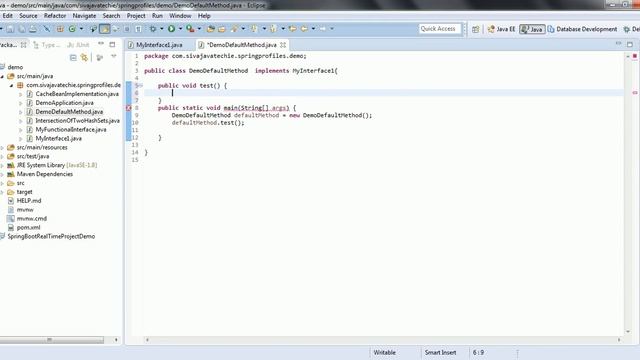This screenshot has width=640, height=360.
Task: Click the Open Type toolbar icon
Action: 211,29
